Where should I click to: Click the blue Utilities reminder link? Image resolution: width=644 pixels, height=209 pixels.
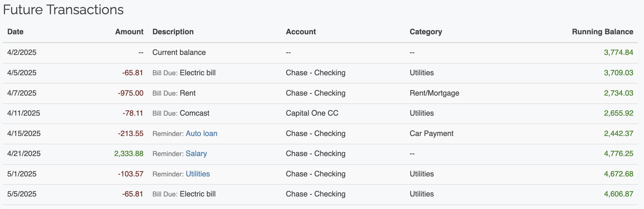pos(198,174)
